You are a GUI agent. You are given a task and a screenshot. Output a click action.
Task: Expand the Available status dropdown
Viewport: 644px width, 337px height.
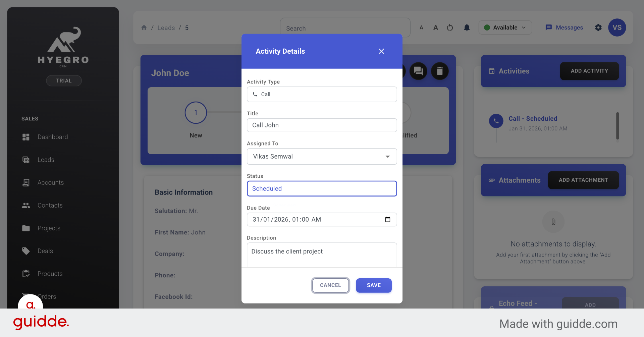(x=524, y=27)
